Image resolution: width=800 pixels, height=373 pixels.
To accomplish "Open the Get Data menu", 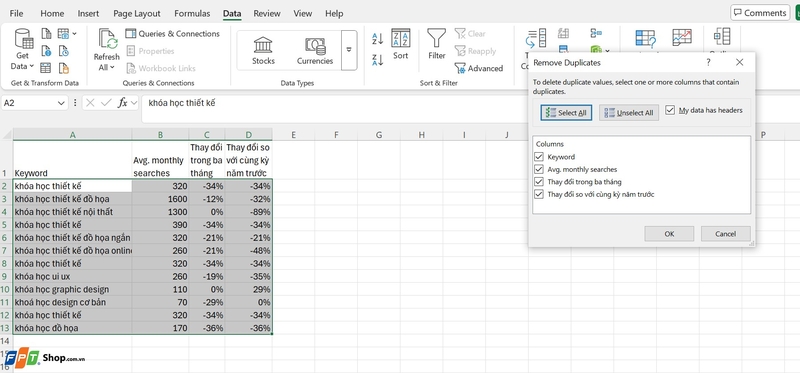I will (22, 49).
